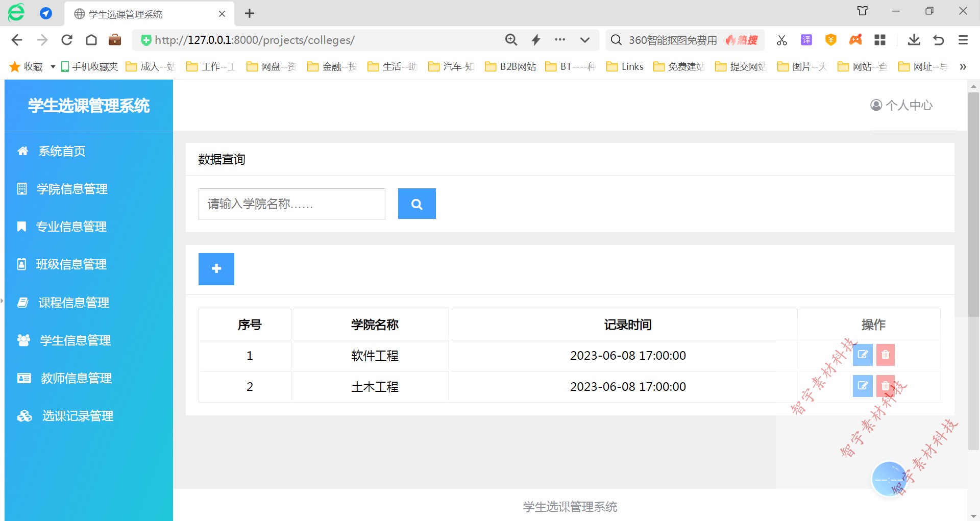This screenshot has width=980, height=521.
Task: Click the 个人中心 user avatar icon
Action: click(x=875, y=105)
